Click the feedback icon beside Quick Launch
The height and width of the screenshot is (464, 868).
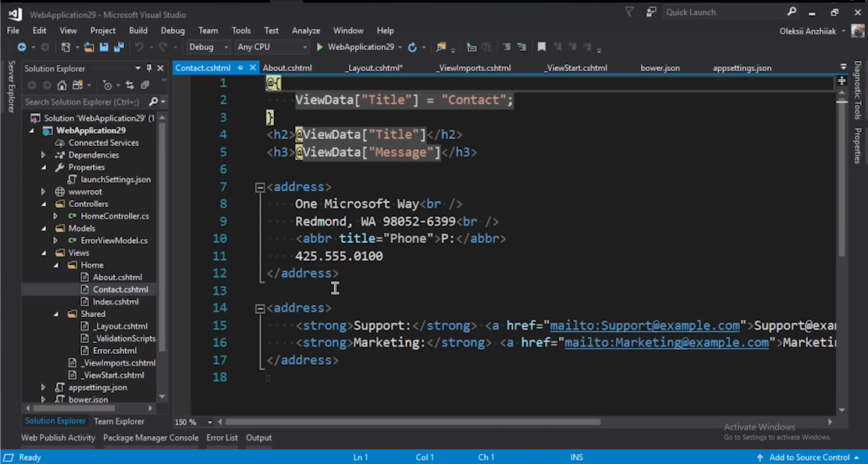(x=651, y=12)
